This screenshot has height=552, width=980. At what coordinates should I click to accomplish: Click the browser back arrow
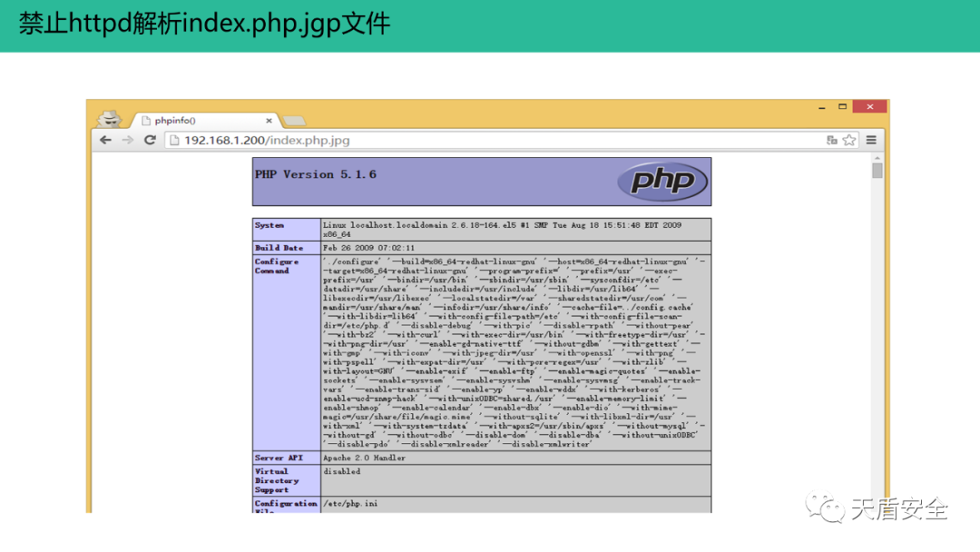click(x=105, y=140)
